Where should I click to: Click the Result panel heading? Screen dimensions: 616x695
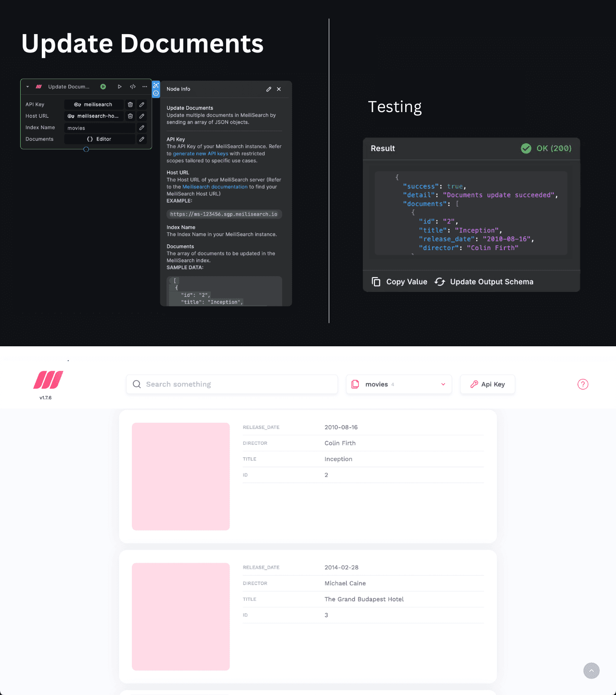(x=383, y=149)
